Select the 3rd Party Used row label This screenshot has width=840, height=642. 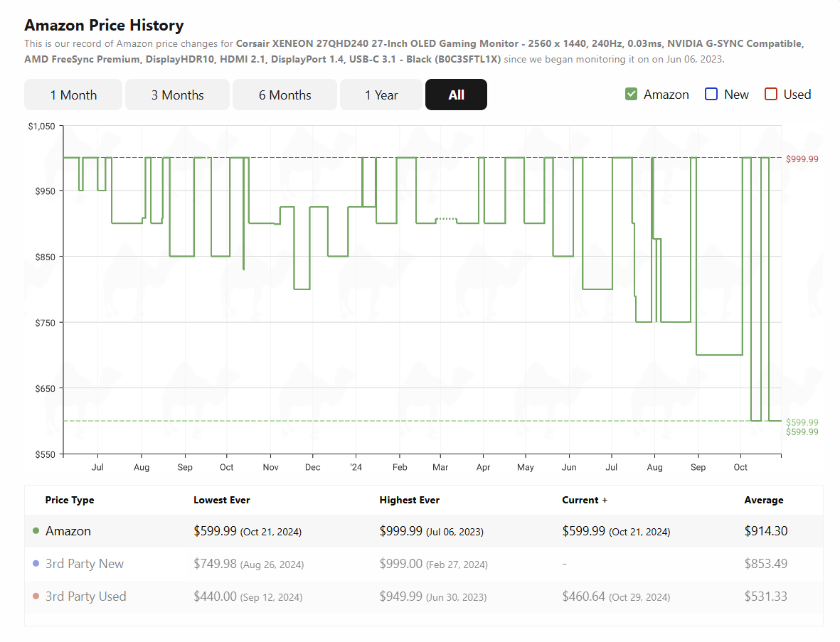coord(86,596)
